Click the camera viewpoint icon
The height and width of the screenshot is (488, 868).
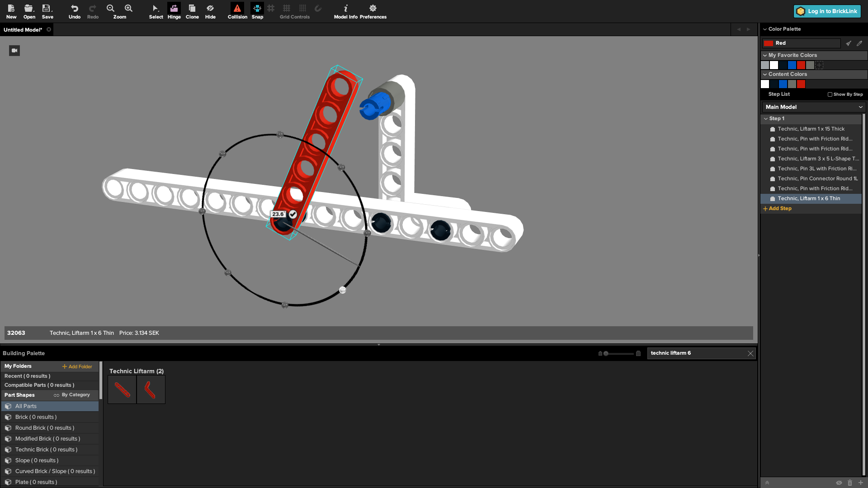[14, 51]
